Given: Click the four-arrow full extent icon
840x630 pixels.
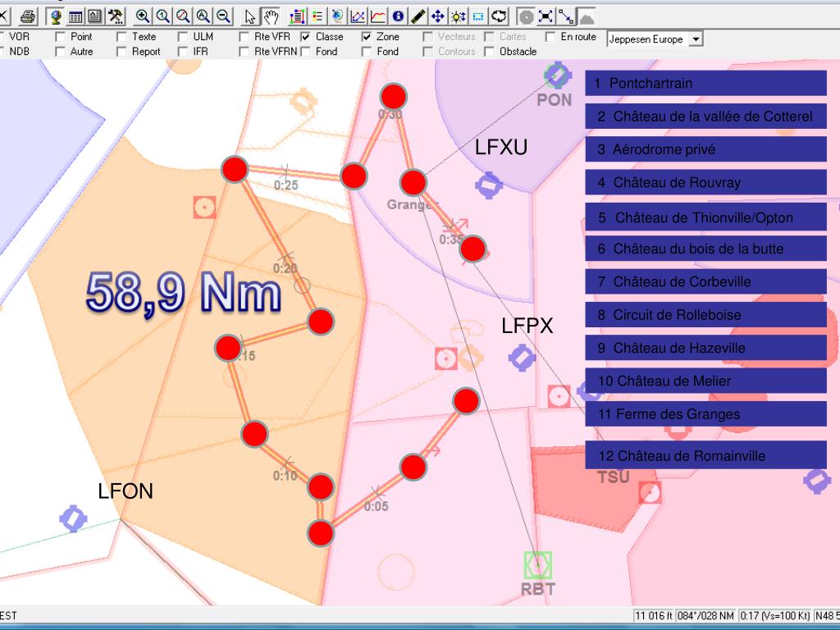Looking at the screenshot, I should coord(546,16).
